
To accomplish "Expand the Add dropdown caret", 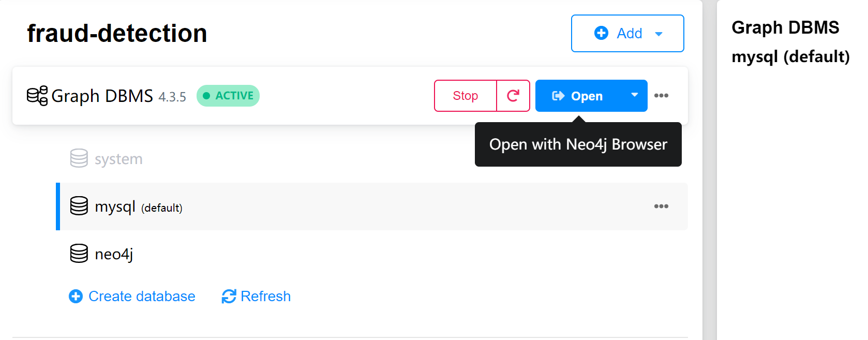I will click(659, 34).
